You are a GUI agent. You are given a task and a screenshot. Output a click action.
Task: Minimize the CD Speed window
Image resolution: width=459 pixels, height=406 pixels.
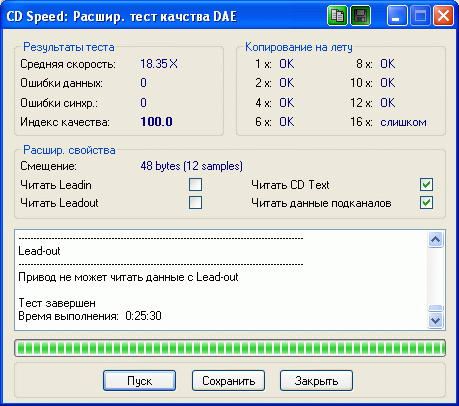397,16
